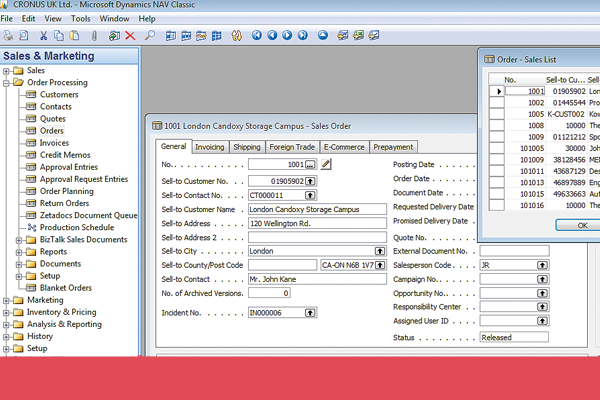Open Sell-to Customer No. lookup arrow
This screenshot has width=600, height=400.
pyautogui.click(x=310, y=181)
